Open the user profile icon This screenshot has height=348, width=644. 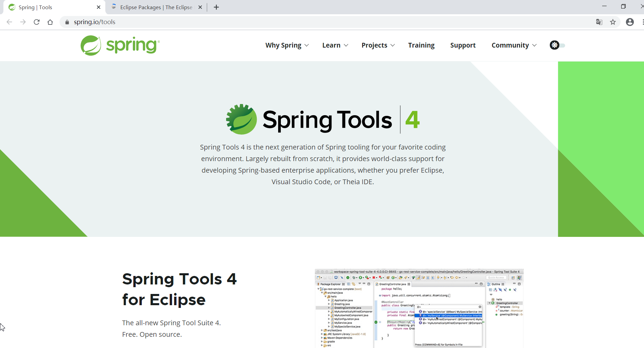(630, 22)
